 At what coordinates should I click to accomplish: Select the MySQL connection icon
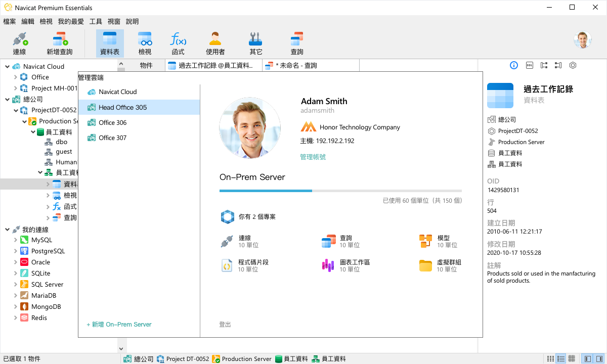(x=24, y=240)
